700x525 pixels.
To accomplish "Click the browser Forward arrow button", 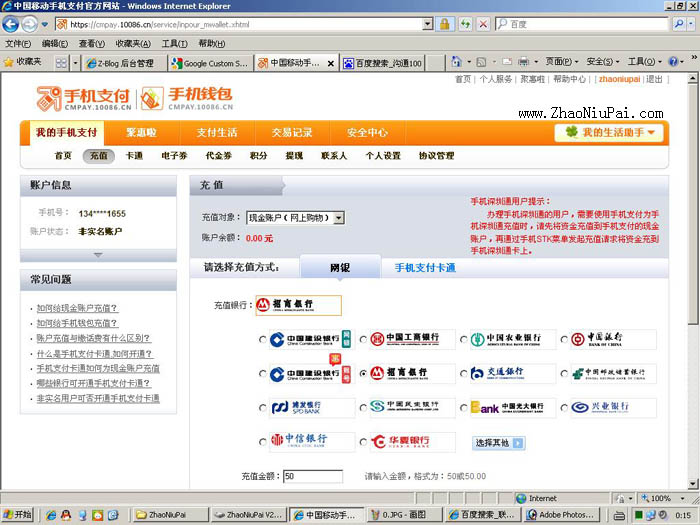I will (29, 24).
